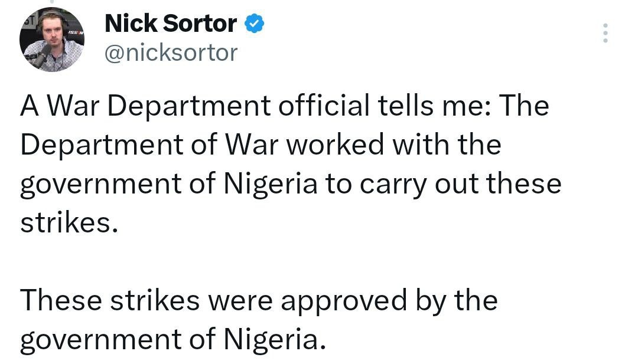This screenshot has width=638, height=364.
Task: Click the words 'carry out these'
Action: tap(461, 184)
